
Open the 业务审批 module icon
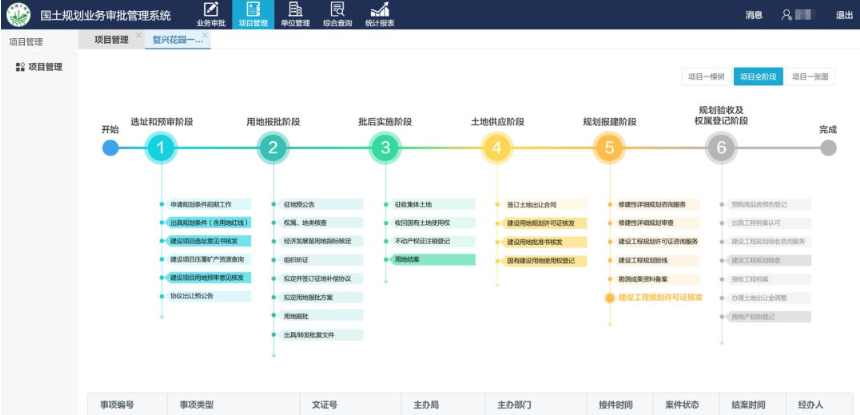[211, 10]
